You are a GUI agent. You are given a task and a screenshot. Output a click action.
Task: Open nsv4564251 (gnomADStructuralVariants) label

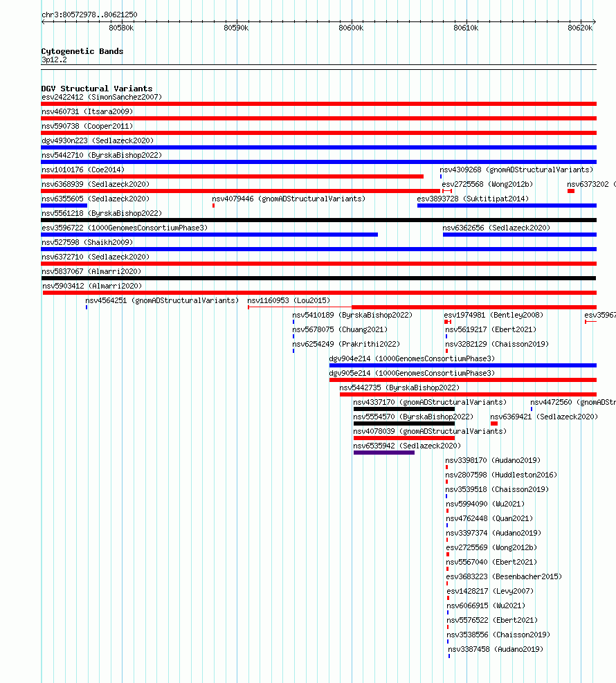162,300
